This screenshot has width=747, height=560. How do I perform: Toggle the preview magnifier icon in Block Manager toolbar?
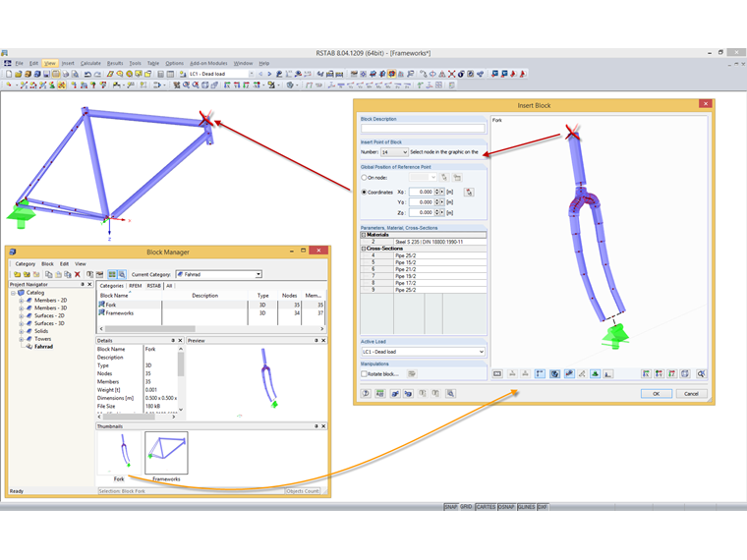click(x=122, y=274)
